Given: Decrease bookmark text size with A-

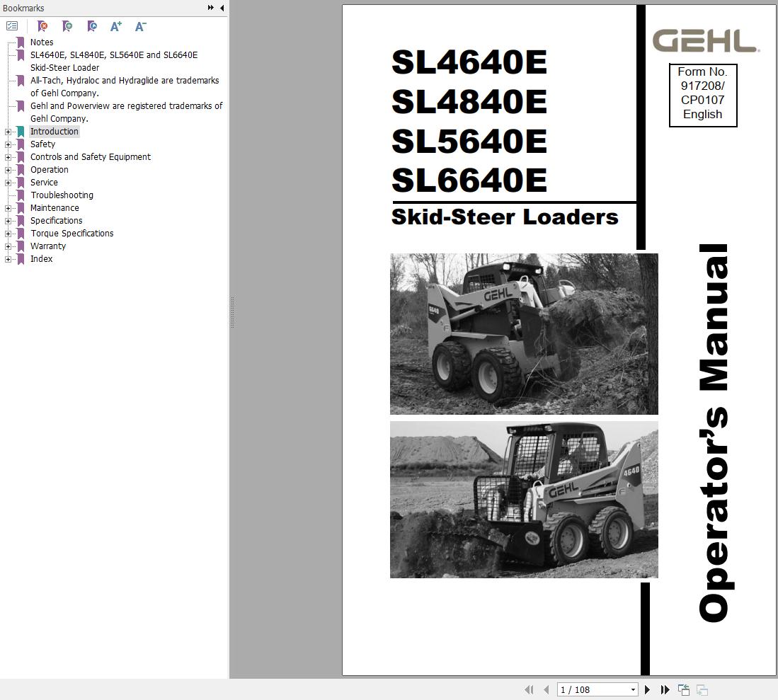Looking at the screenshot, I should point(140,26).
